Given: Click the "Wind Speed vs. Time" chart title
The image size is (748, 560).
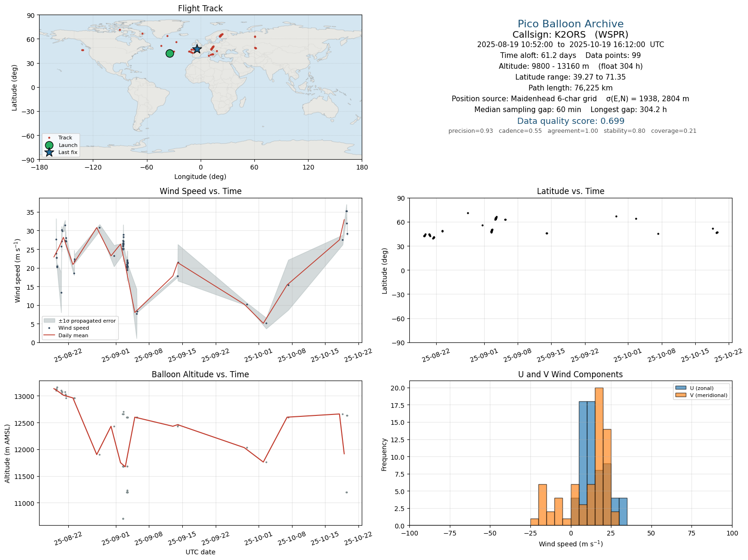Looking at the screenshot, I should [x=200, y=191].
